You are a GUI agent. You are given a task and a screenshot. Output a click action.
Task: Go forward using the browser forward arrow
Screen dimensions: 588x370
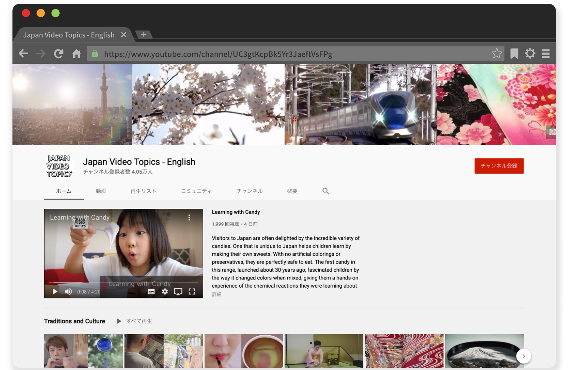click(x=41, y=53)
